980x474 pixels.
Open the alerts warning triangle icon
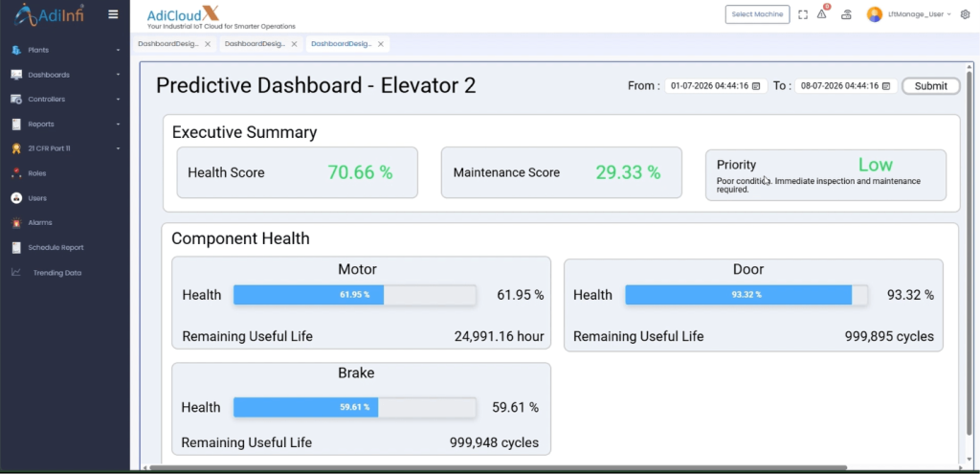click(822, 14)
